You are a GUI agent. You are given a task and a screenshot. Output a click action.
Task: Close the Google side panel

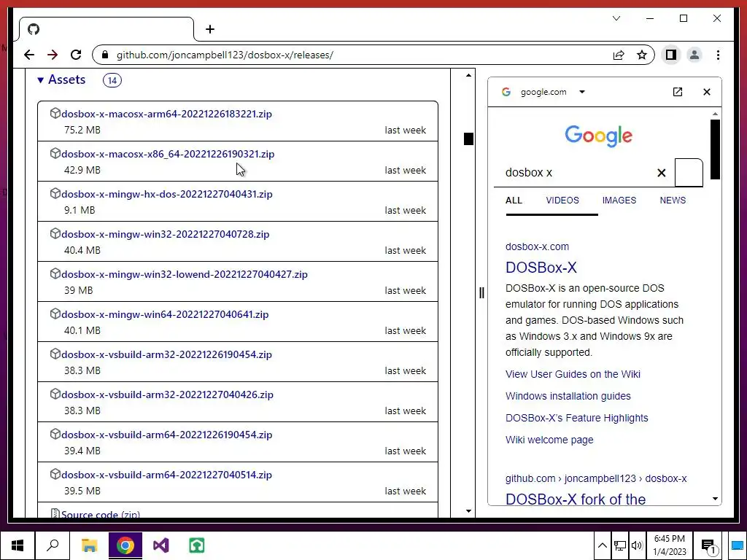tap(706, 92)
